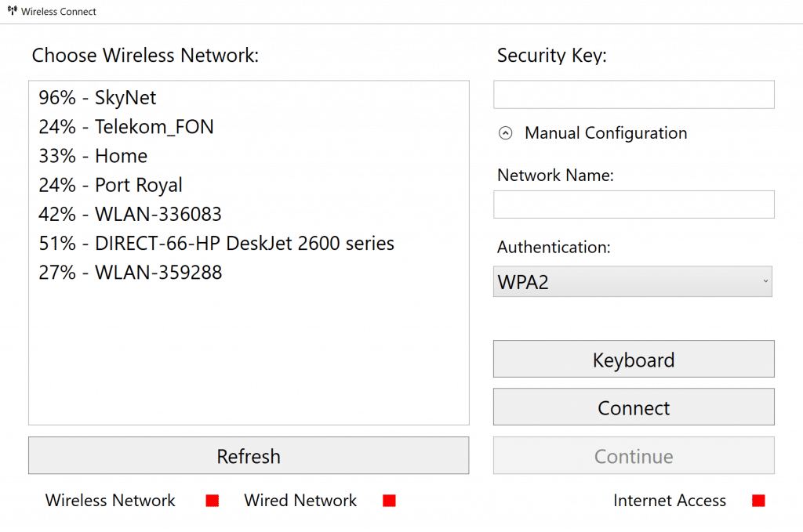Select DIRECT-66-HP DeskJet 2600 series network
The width and height of the screenshot is (803, 532).
[x=249, y=243]
